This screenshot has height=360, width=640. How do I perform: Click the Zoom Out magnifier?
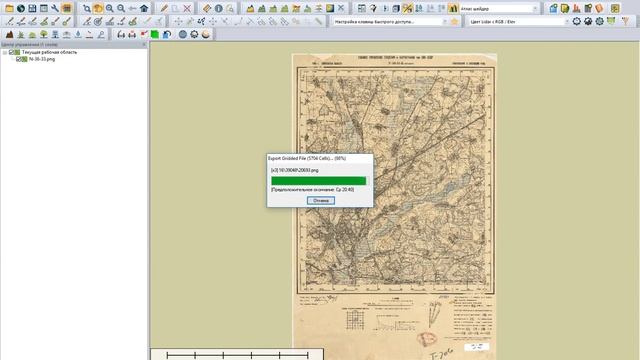click(121, 8)
